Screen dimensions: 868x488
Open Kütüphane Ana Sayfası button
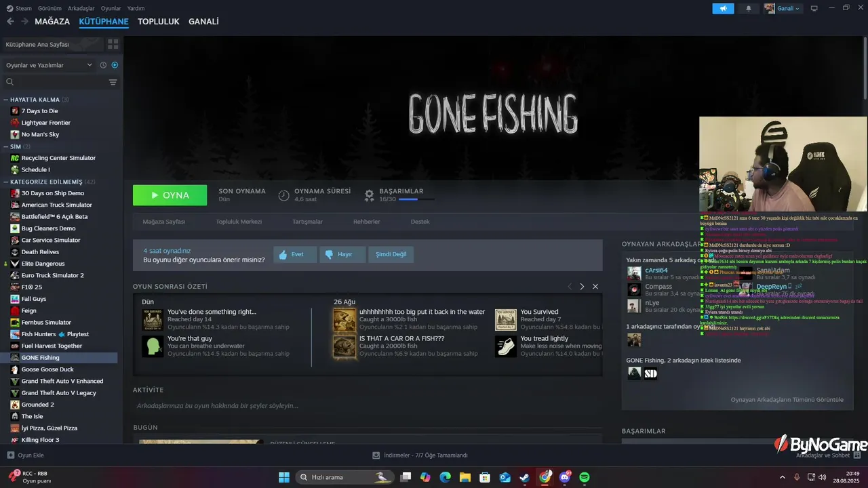tap(53, 44)
